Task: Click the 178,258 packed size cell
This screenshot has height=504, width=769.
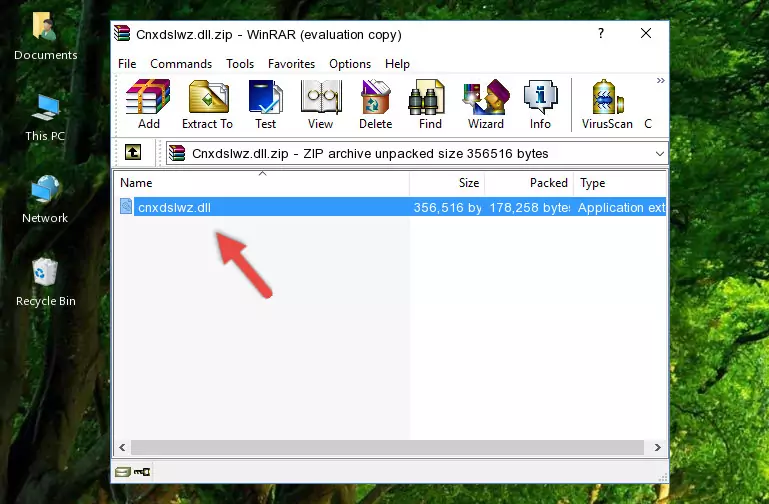Action: tap(530, 207)
